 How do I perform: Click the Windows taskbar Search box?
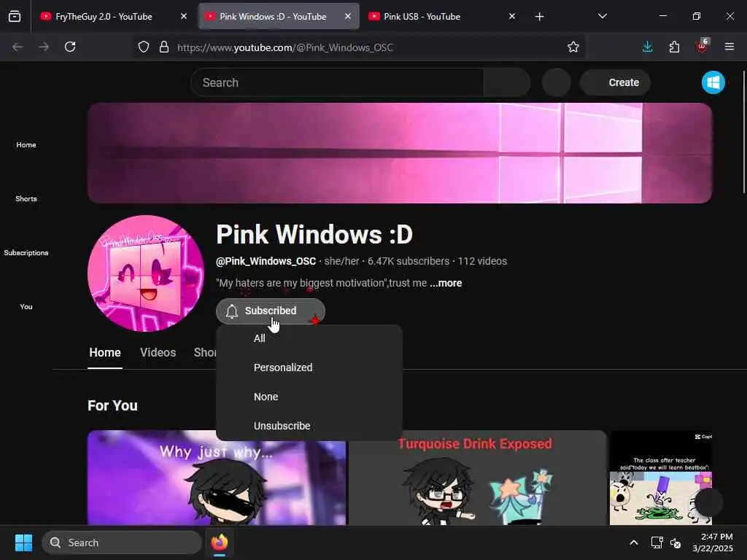pos(122,542)
